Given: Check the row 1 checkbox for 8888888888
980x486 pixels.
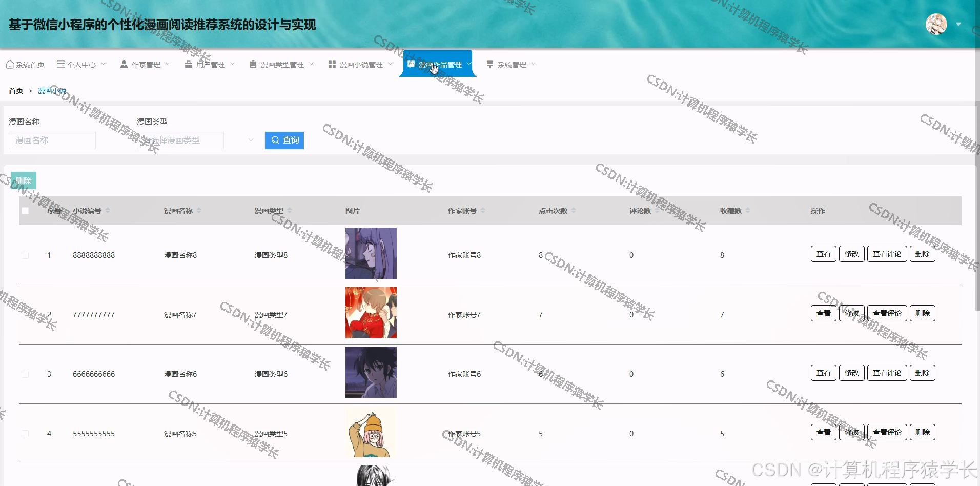Looking at the screenshot, I should tap(25, 255).
